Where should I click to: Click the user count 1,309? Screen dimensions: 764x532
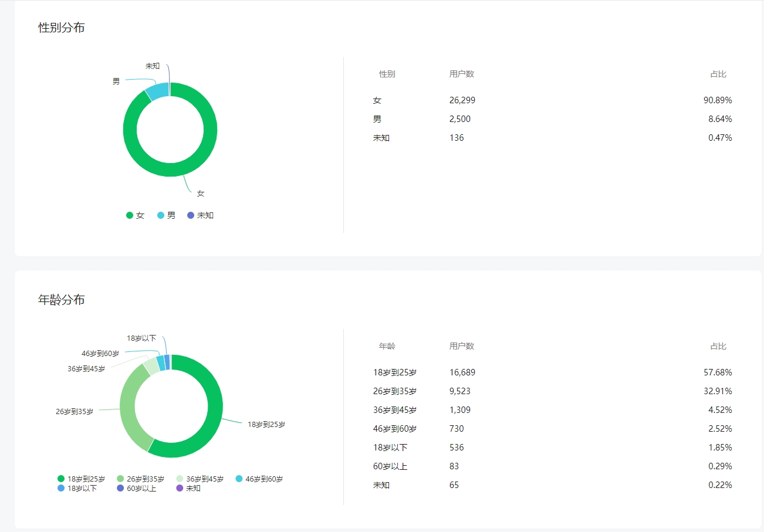point(460,410)
